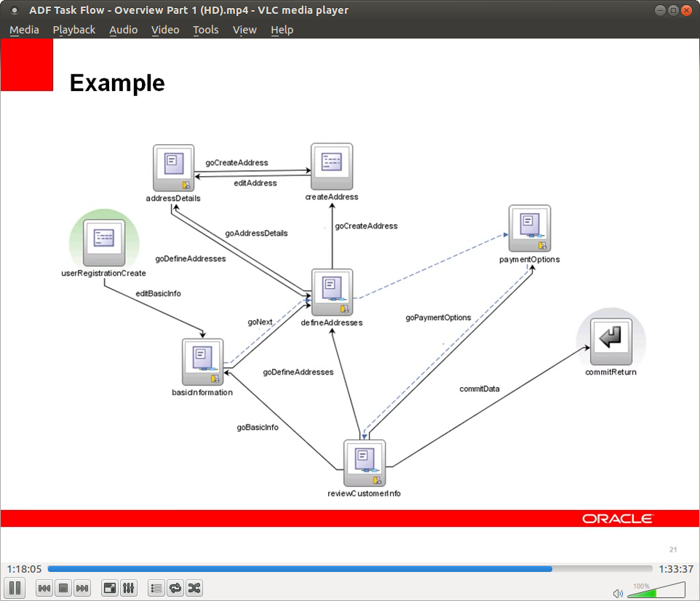The image size is (700, 601).
Task: Open the Playback menu
Action: pyautogui.click(x=73, y=30)
